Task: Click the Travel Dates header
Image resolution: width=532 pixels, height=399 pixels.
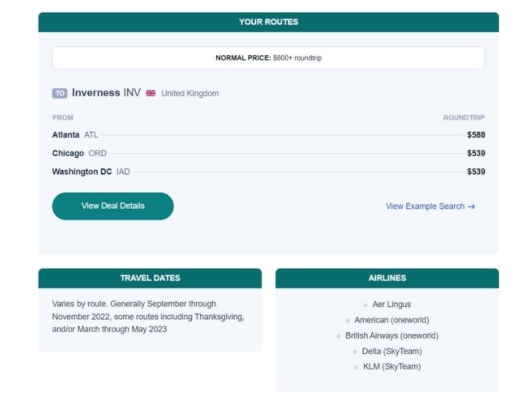Action: 150,278
